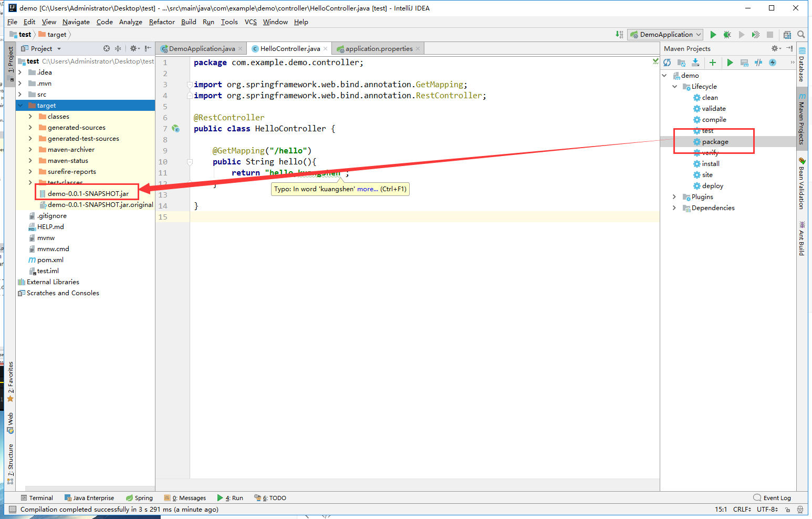Select demo-0.0.1-SNAPSHOT.jar in project tree

[88, 194]
